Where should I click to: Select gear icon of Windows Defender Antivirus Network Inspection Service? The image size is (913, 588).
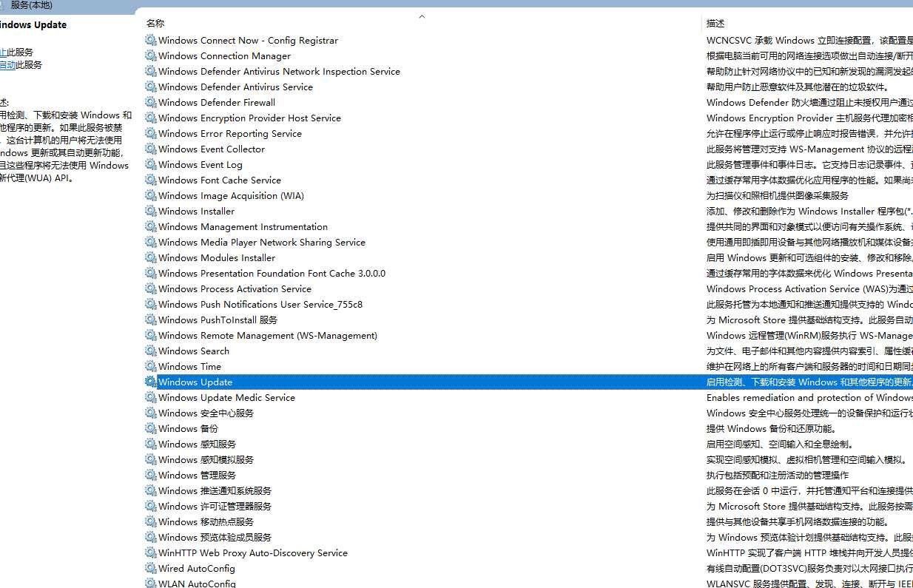click(x=151, y=72)
